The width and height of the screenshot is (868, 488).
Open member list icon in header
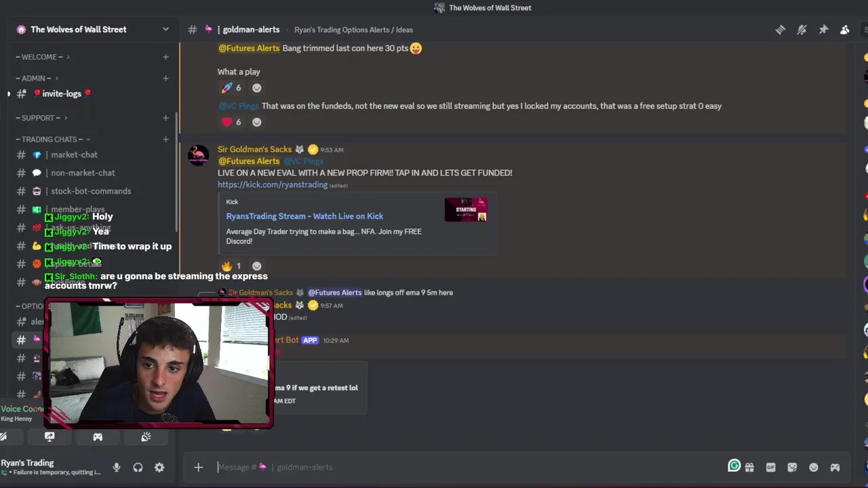[x=844, y=30]
